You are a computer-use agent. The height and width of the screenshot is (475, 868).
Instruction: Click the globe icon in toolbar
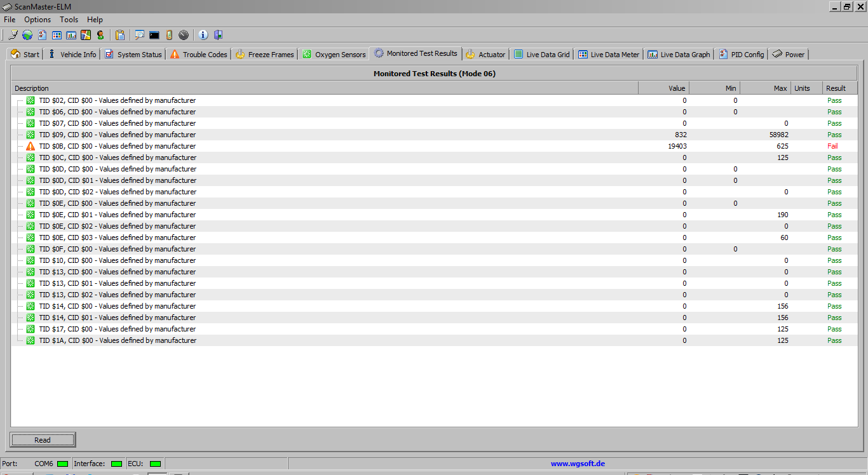[27, 35]
